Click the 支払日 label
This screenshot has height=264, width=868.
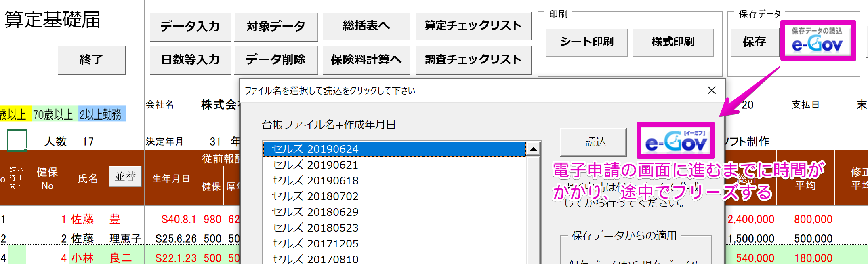(805, 105)
